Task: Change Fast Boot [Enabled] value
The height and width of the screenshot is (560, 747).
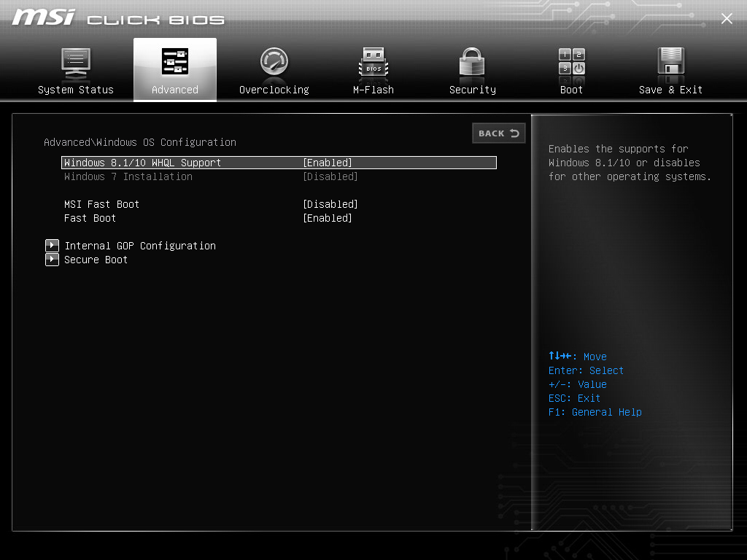Action: coord(328,218)
